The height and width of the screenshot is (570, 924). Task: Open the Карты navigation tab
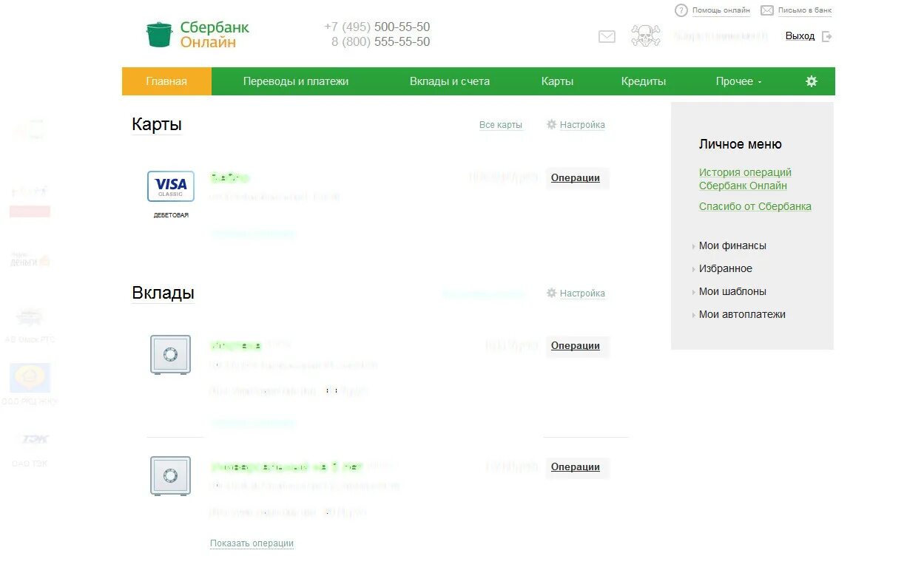pos(557,81)
